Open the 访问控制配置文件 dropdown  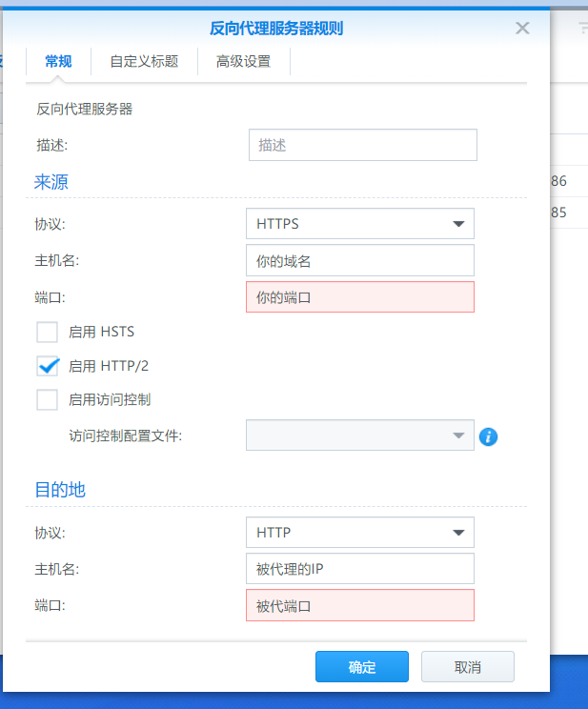click(359, 436)
